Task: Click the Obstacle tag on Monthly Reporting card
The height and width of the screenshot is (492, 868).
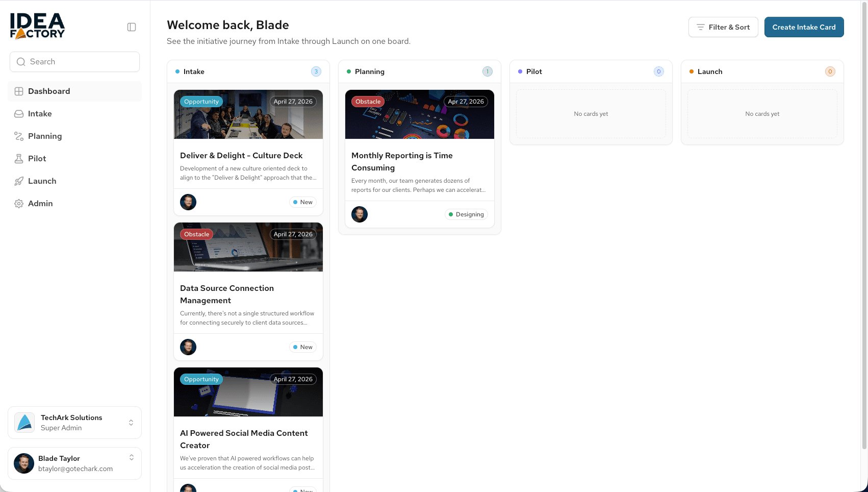Action: (368, 102)
